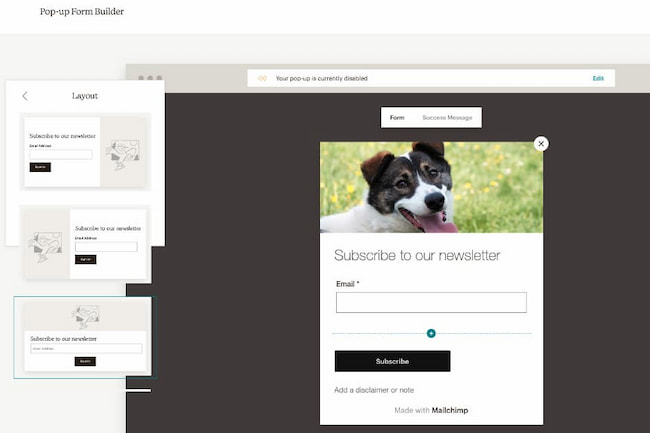
Task: Select the image-right layout thumbnail
Action: (85, 152)
